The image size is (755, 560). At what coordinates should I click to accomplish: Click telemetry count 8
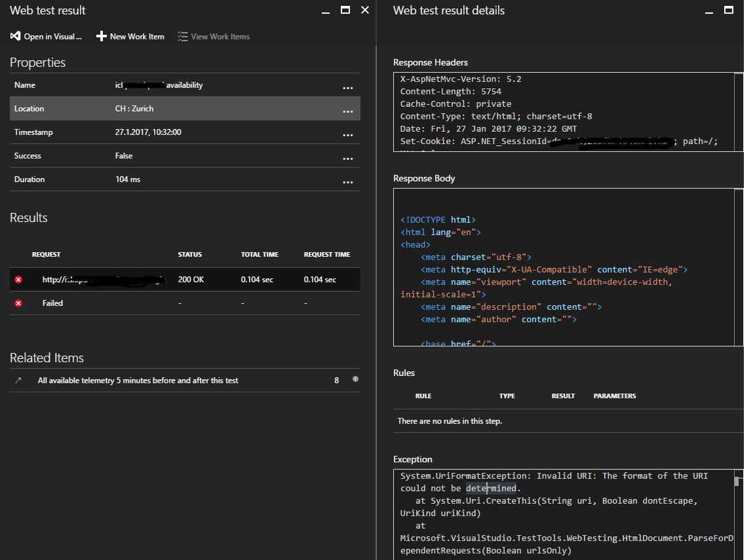[x=337, y=381]
